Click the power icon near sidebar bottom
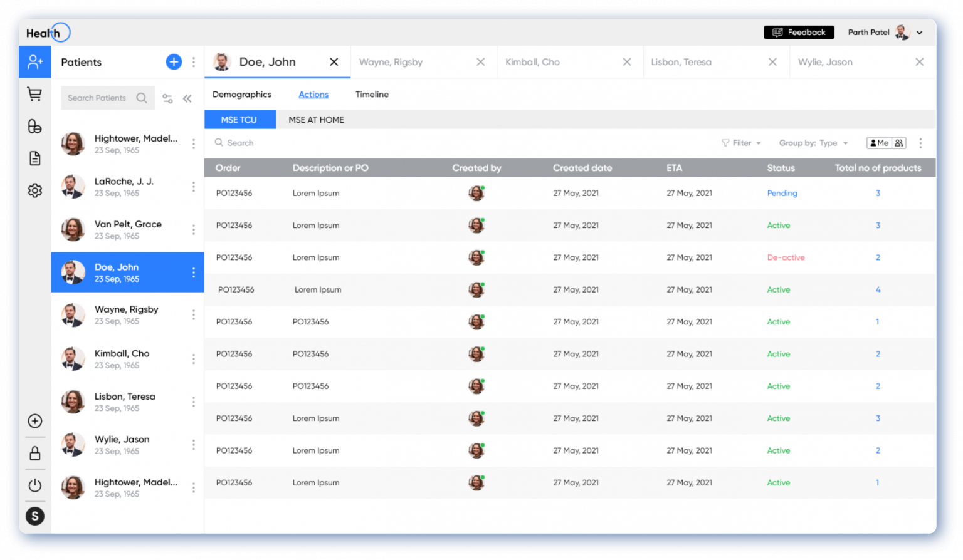Screen dimensions: 963x560 pyautogui.click(x=34, y=485)
